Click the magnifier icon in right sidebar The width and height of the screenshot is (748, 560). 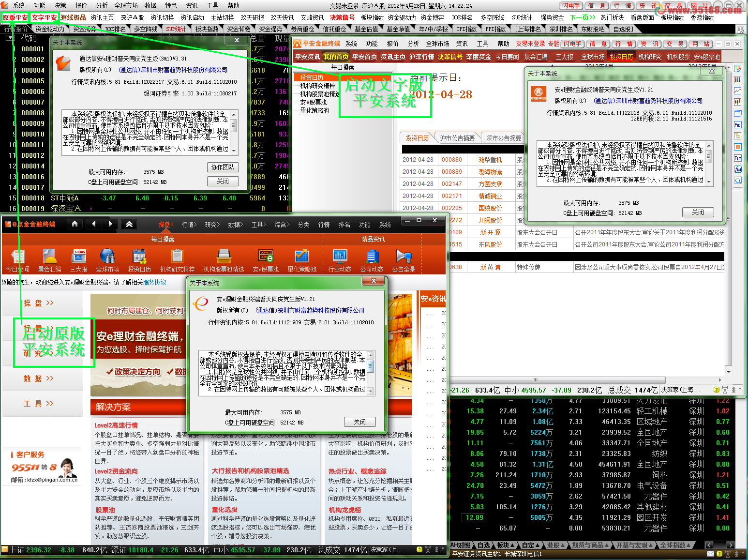(737, 181)
